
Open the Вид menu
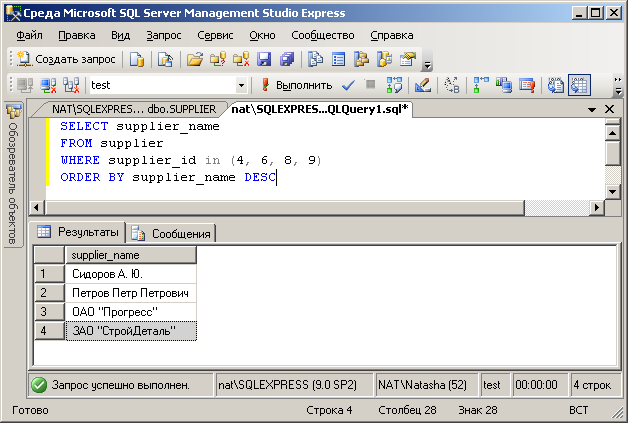(121, 35)
